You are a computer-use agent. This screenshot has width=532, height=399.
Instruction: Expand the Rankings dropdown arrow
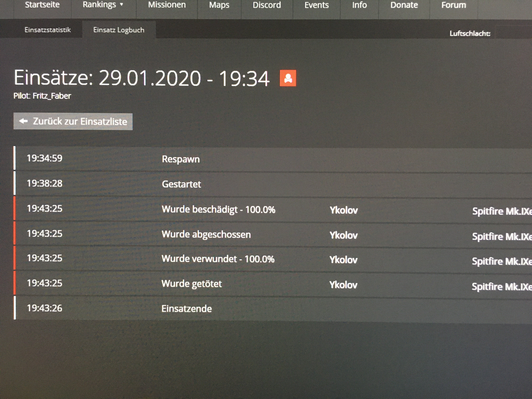pos(122,5)
